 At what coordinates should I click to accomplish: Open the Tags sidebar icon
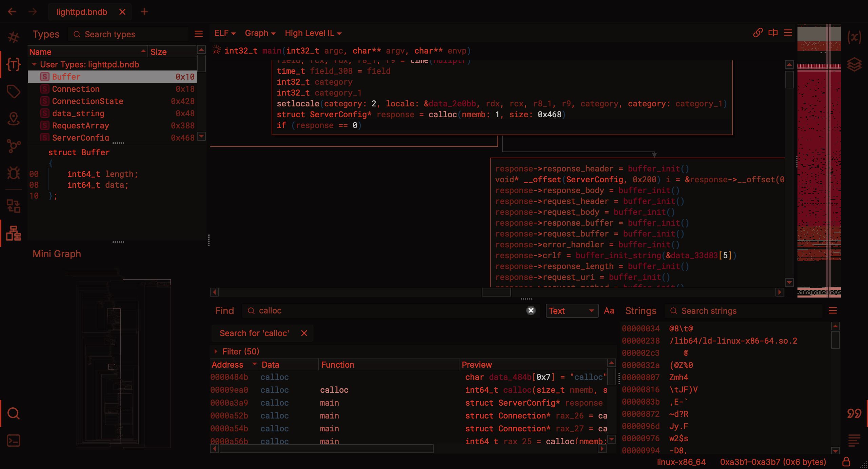click(x=14, y=91)
